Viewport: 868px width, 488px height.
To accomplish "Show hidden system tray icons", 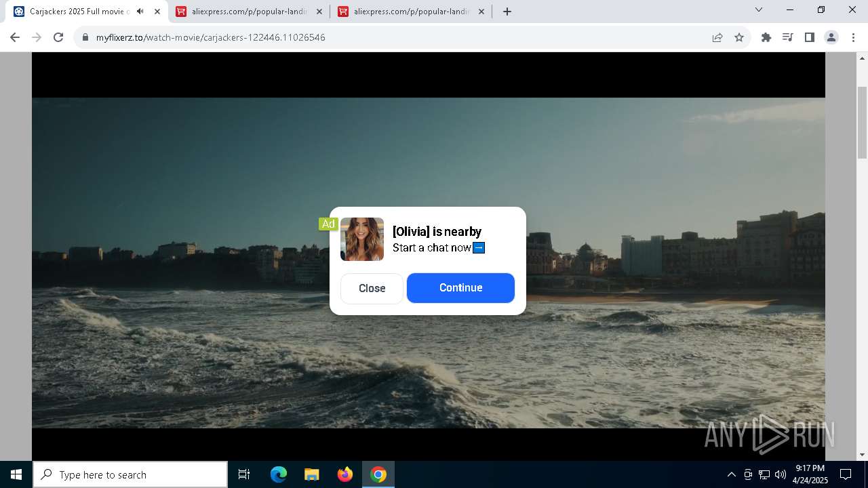I will 731,474.
